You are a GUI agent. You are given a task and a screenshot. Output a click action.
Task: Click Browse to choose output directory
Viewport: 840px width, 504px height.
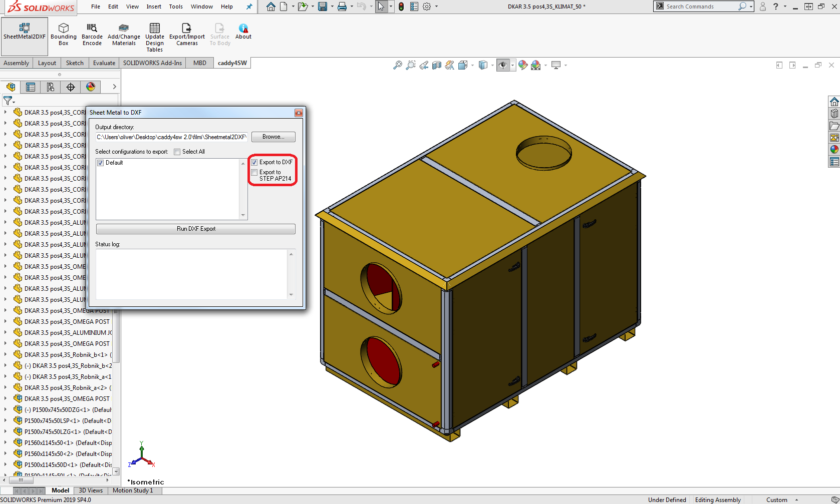[x=273, y=137]
